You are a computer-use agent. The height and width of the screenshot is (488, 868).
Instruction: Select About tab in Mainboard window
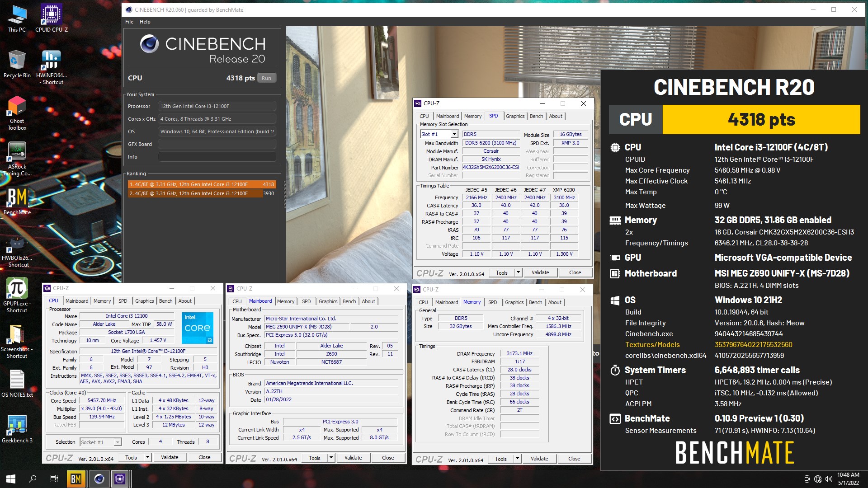[x=368, y=301]
